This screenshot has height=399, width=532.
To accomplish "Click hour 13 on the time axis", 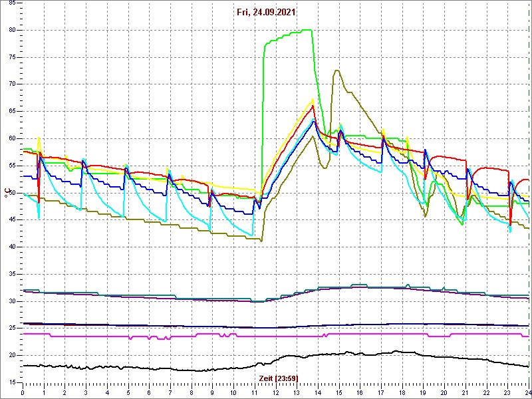I will (297, 392).
